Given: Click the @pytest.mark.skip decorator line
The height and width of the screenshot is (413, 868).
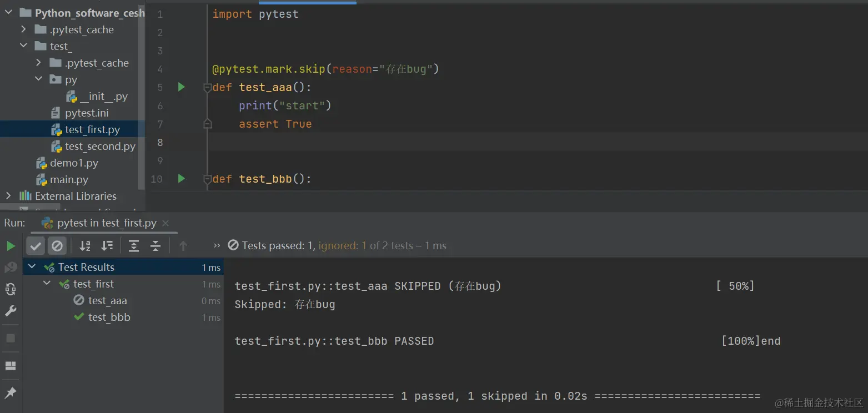Looking at the screenshot, I should tap(325, 69).
